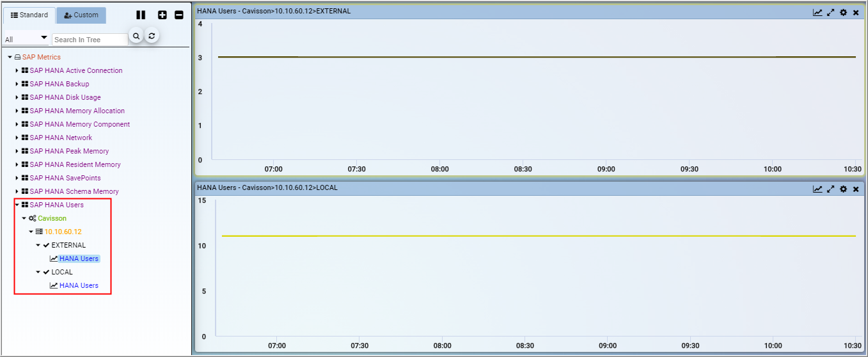
Task: Click the EXTERNAL checkmark icon
Action: [46, 246]
